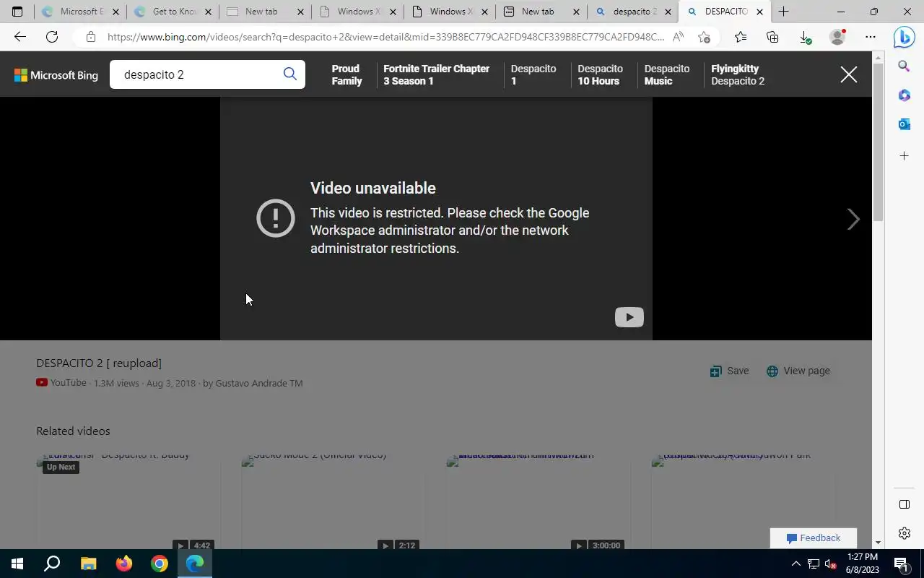Submit search with the magnifier icon
This screenshot has width=924, height=578.
(x=290, y=74)
